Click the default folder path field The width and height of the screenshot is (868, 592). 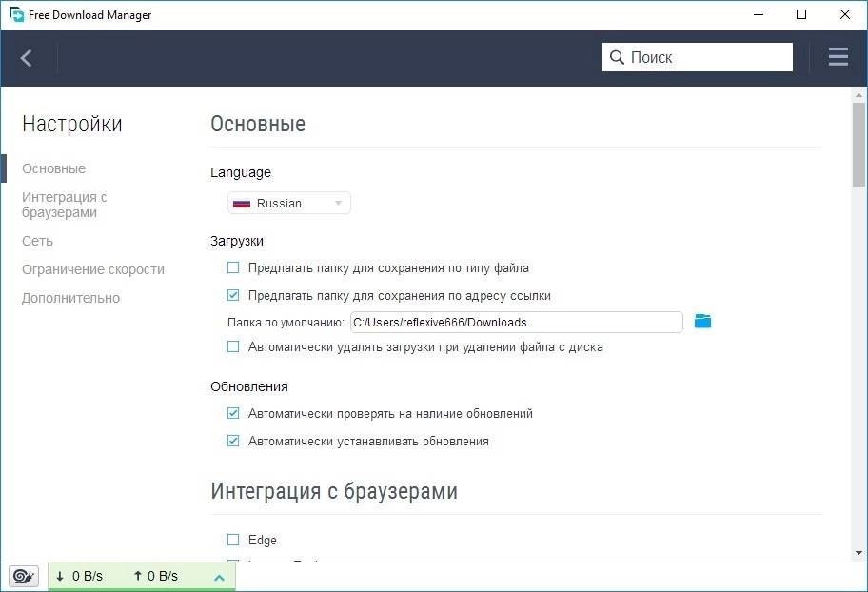coord(517,323)
